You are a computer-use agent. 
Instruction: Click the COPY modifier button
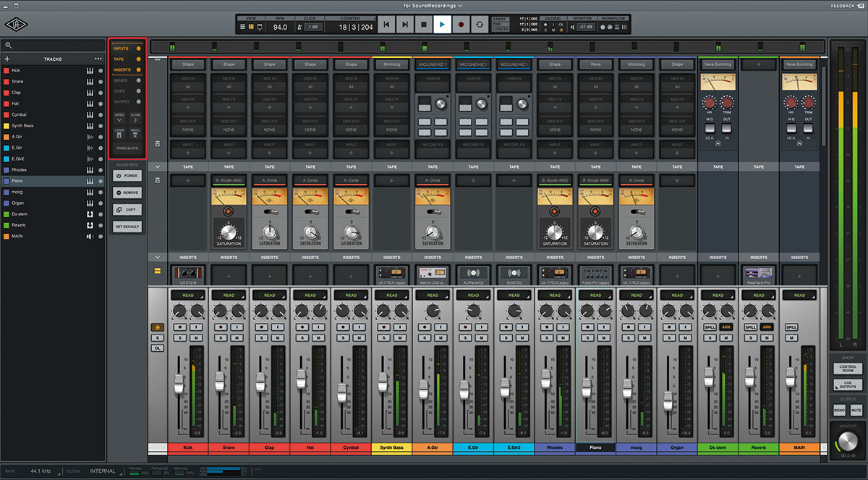tap(127, 209)
